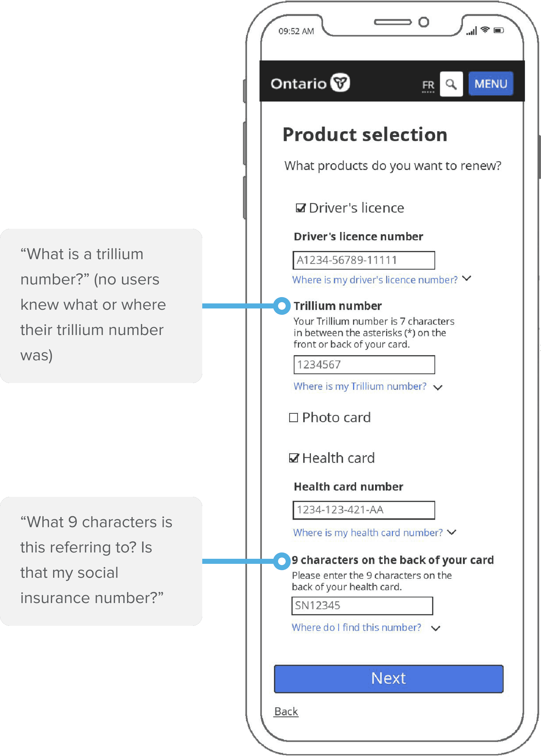Click the Ontario trillium logo

click(x=340, y=82)
